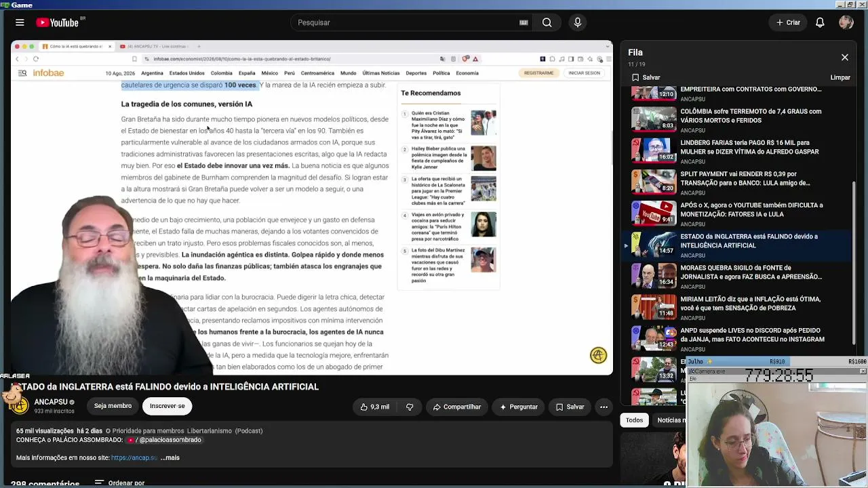The width and height of the screenshot is (868, 488).
Task: Click INICIAR SESIÓN on the infobae page
Action: click(x=584, y=73)
